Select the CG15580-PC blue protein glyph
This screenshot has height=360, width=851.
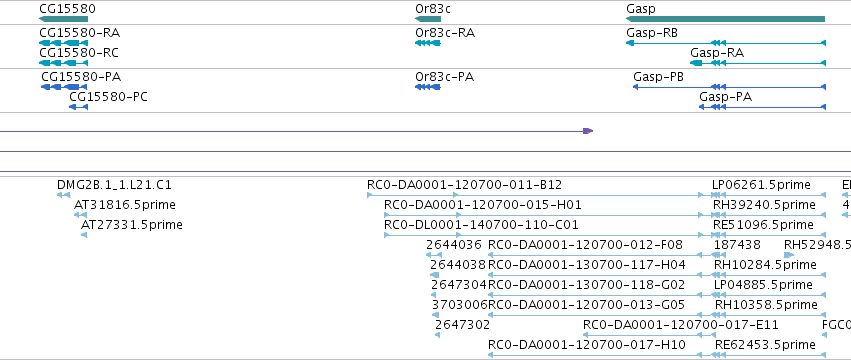(x=78, y=107)
